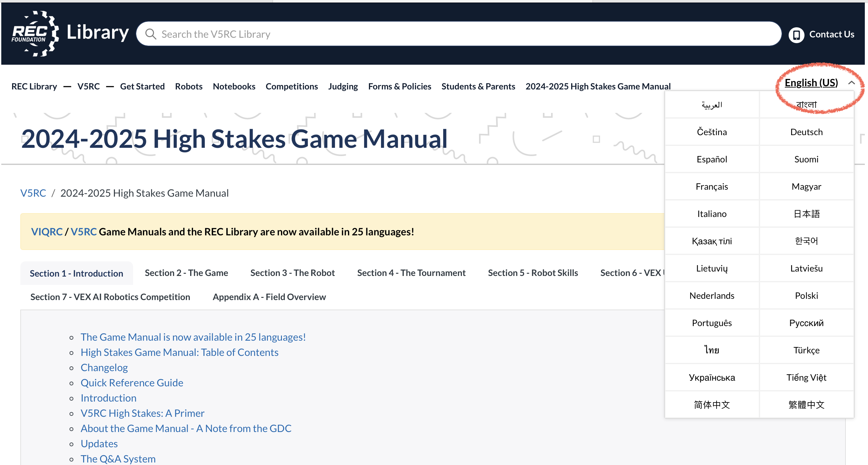The image size is (868, 465).
Task: Click the REC Foundation gear logo
Action: point(35,33)
